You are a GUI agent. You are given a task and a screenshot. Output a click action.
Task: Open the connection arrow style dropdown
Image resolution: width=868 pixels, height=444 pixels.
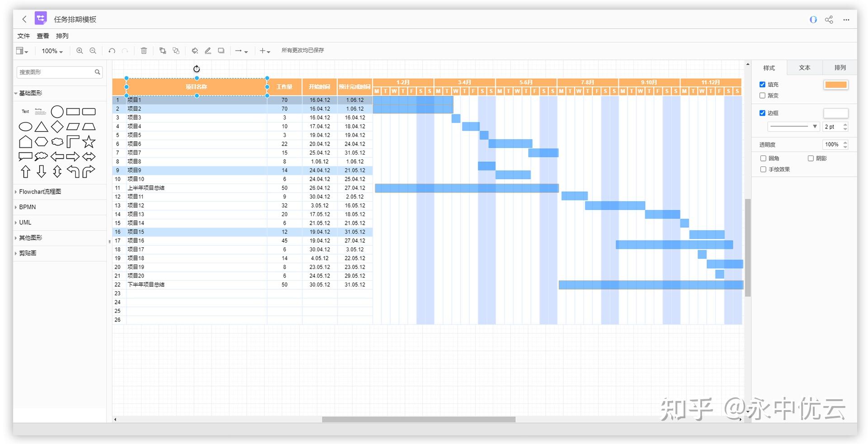(241, 51)
